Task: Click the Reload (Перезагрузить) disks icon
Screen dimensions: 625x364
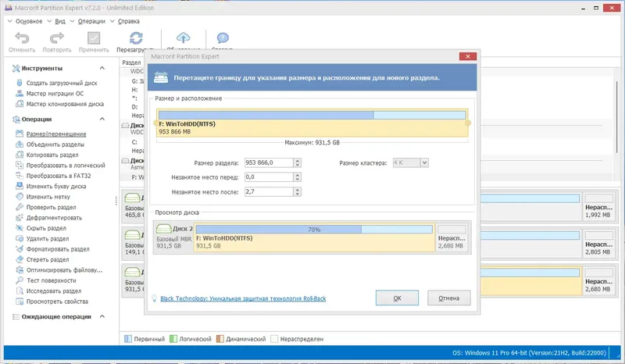Action: pyautogui.click(x=136, y=38)
